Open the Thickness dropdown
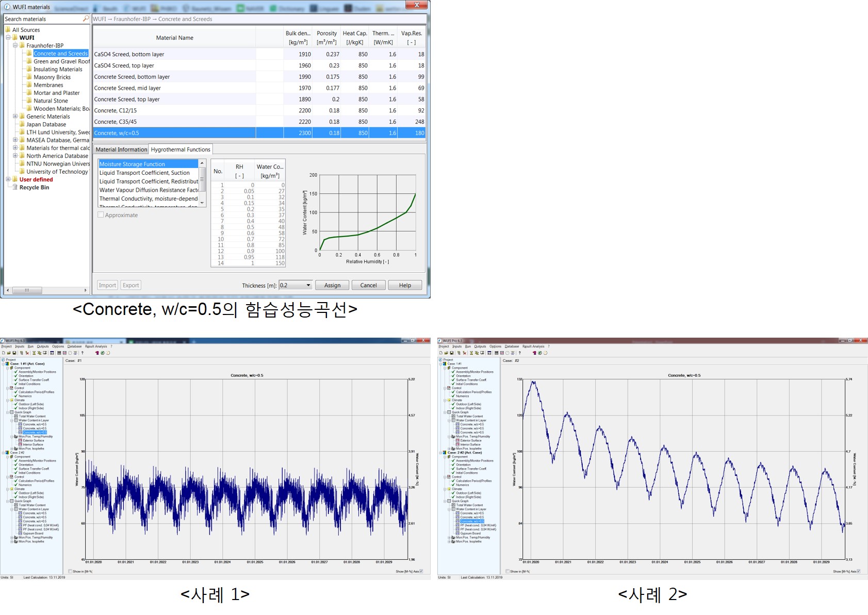 (x=308, y=285)
